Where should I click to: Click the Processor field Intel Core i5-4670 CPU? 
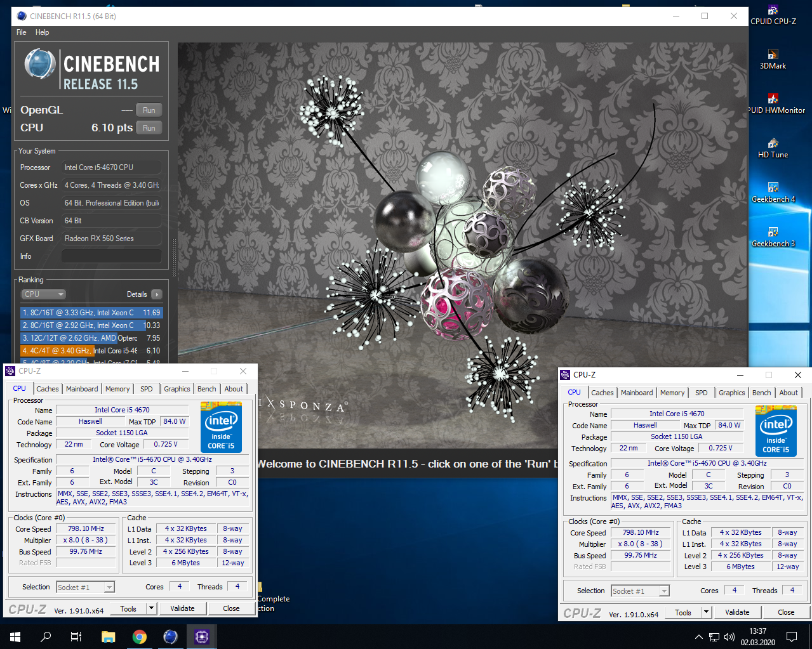click(x=111, y=167)
